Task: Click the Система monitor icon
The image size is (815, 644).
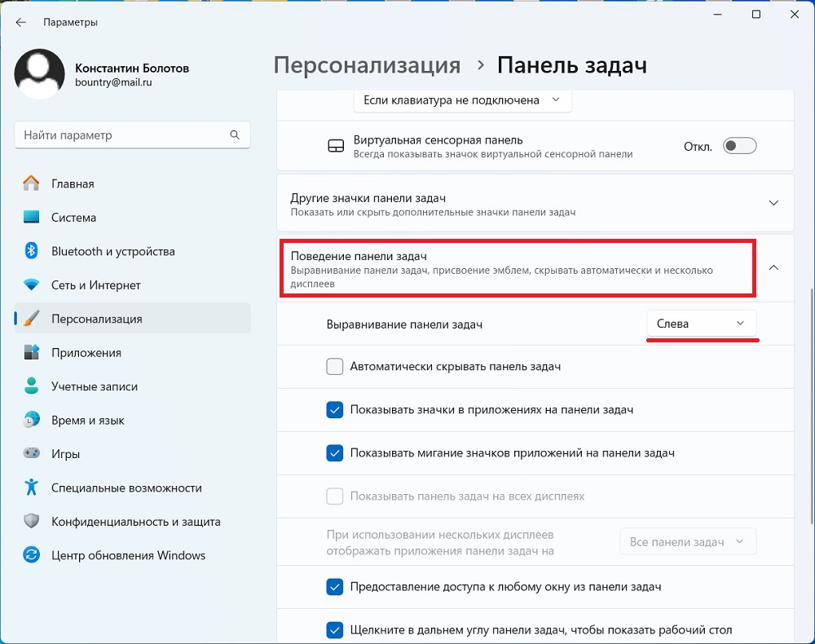Action: (x=31, y=218)
